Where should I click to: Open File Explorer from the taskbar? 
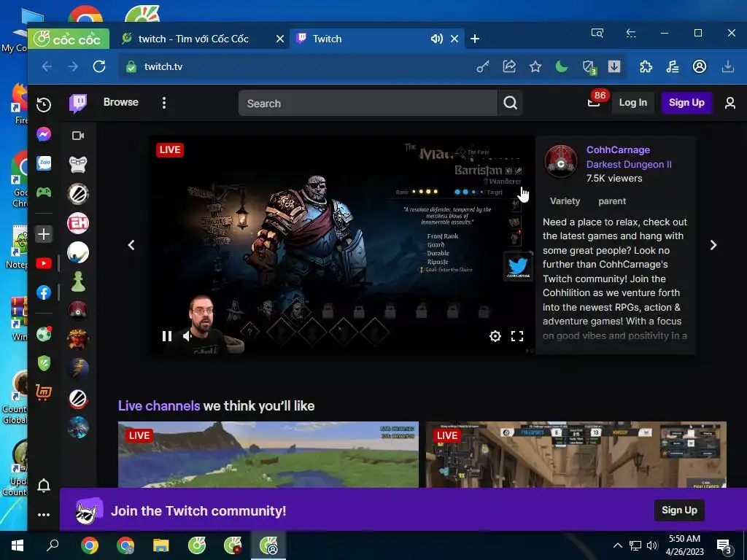coord(161,545)
